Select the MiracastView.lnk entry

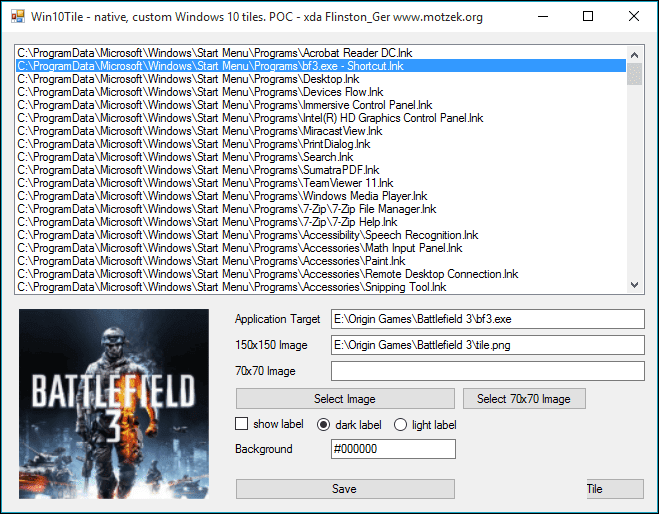[321, 131]
